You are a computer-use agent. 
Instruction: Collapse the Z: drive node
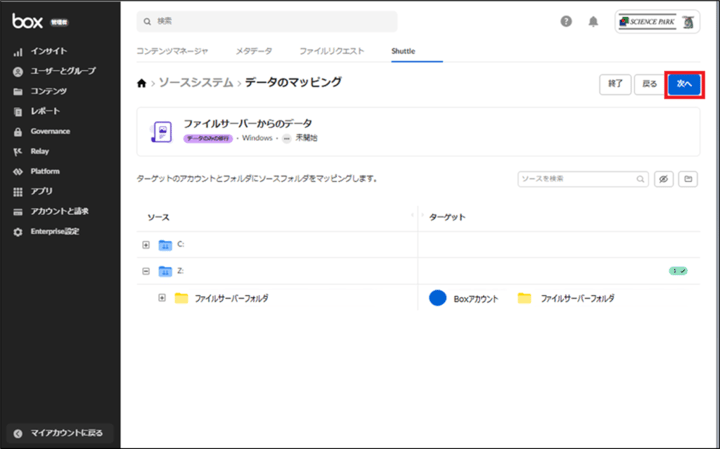(146, 271)
